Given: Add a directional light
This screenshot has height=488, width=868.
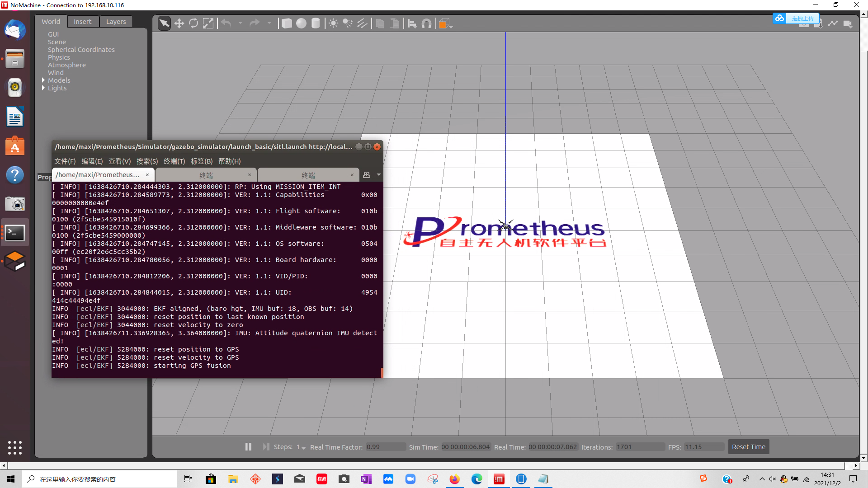Looking at the screenshot, I should coord(362,23).
